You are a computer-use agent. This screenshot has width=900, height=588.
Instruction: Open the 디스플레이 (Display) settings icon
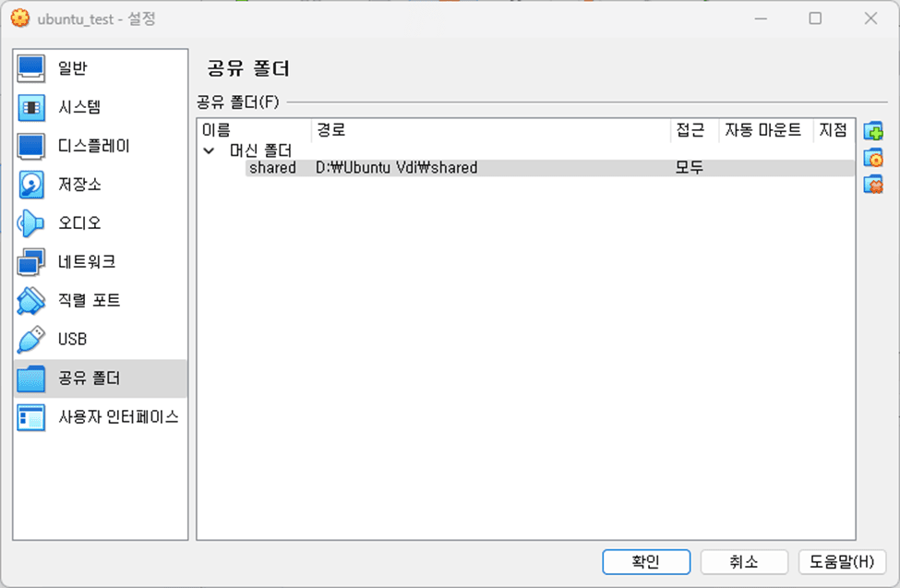coord(31,146)
